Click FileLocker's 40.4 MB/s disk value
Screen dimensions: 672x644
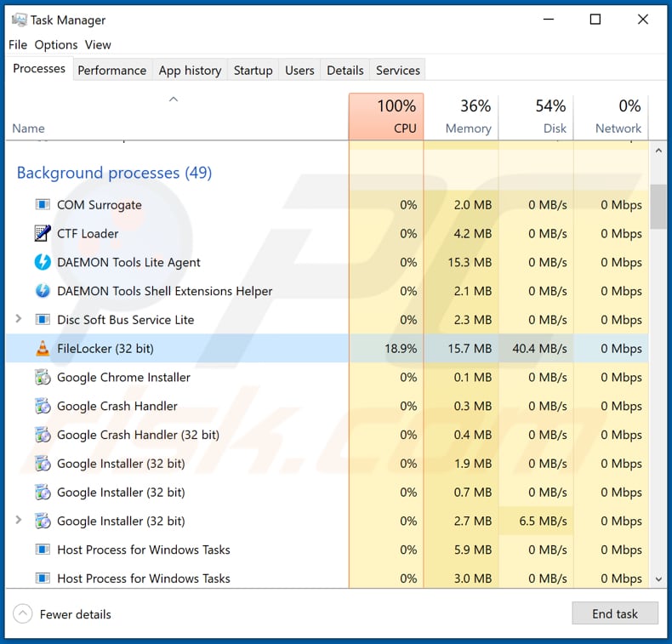(x=539, y=348)
